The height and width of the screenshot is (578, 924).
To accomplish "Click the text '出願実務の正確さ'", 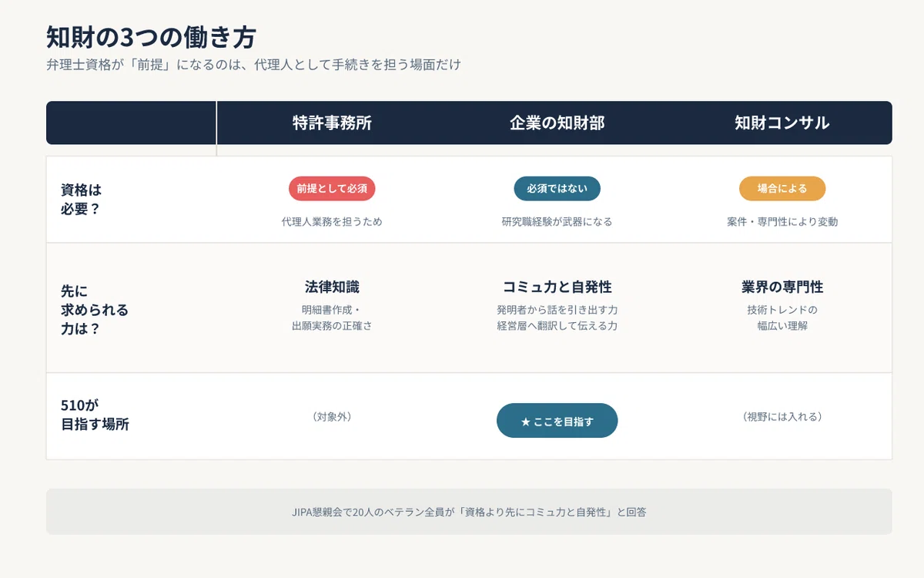I will pos(332,326).
